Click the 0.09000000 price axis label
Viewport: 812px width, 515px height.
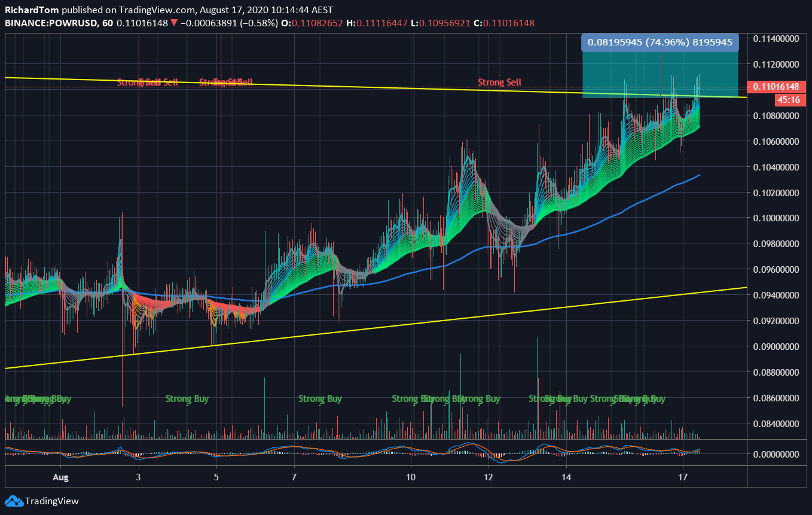pos(776,347)
